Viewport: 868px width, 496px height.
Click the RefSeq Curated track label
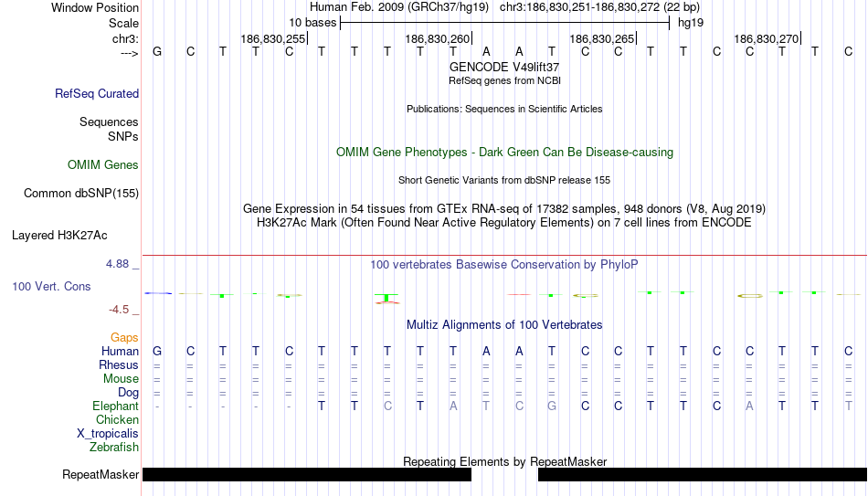[x=97, y=93]
